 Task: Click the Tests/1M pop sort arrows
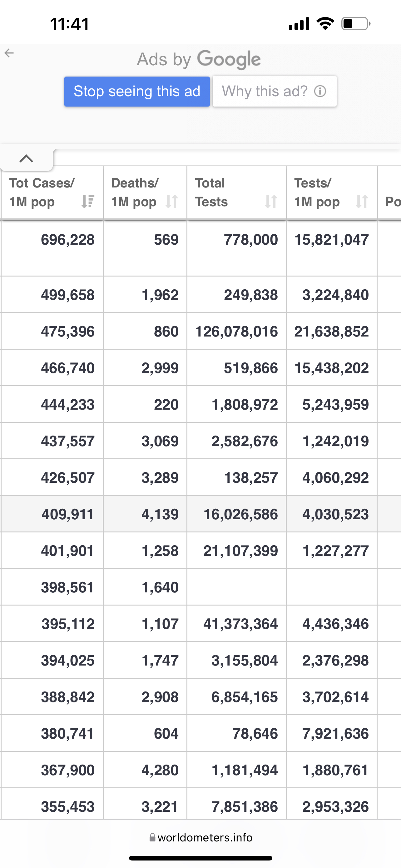point(362,202)
